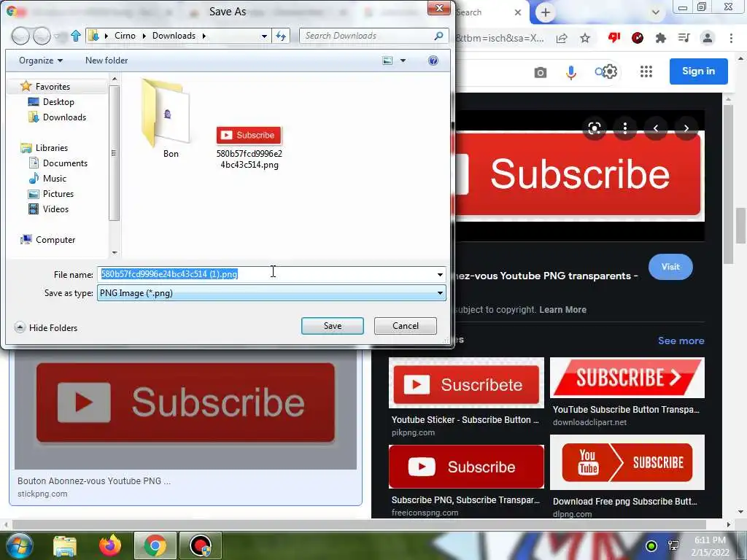The image size is (747, 560).
Task: Select Music library
Action: 54,179
